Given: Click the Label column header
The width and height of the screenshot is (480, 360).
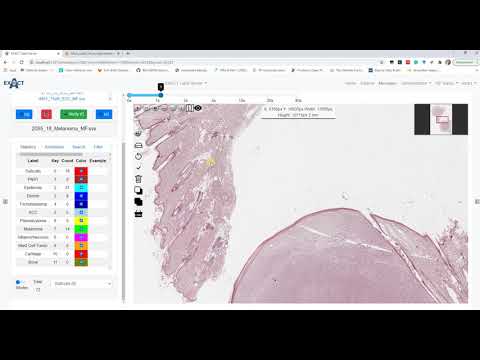Looking at the screenshot, I should 33,161.
